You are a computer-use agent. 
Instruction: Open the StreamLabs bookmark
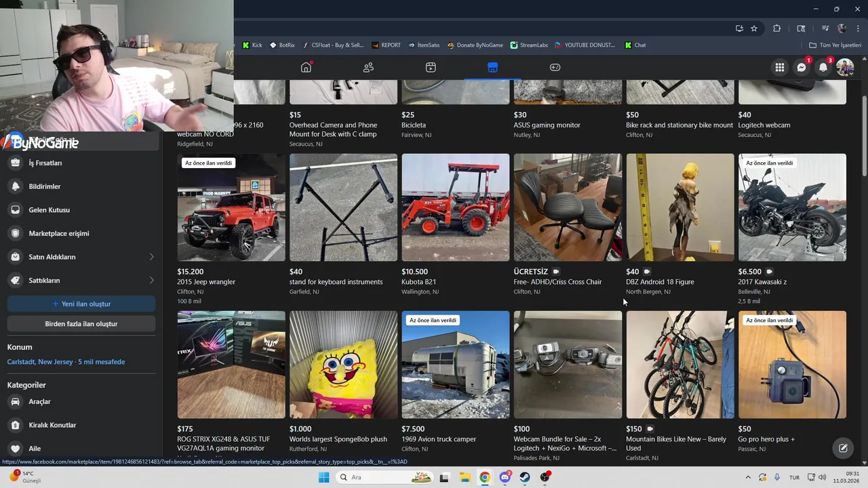click(529, 45)
